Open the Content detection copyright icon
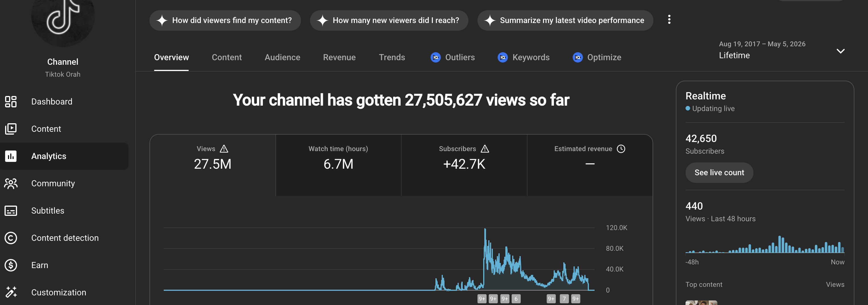The width and height of the screenshot is (868, 305). coord(11,238)
